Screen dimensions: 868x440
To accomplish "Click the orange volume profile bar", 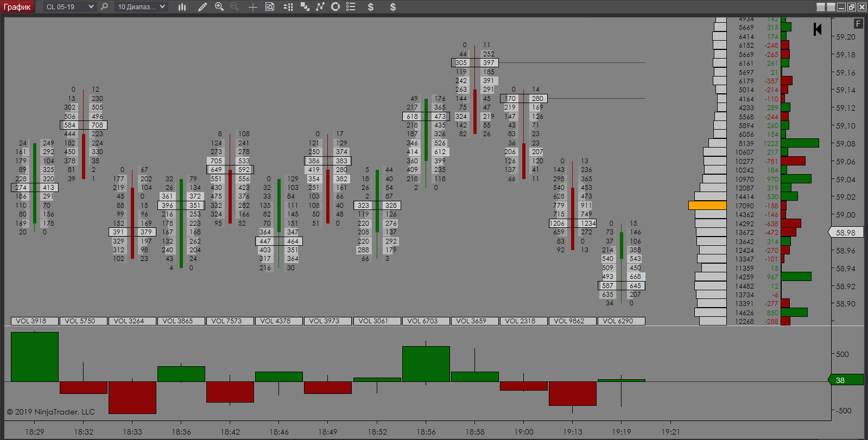I will coord(707,206).
